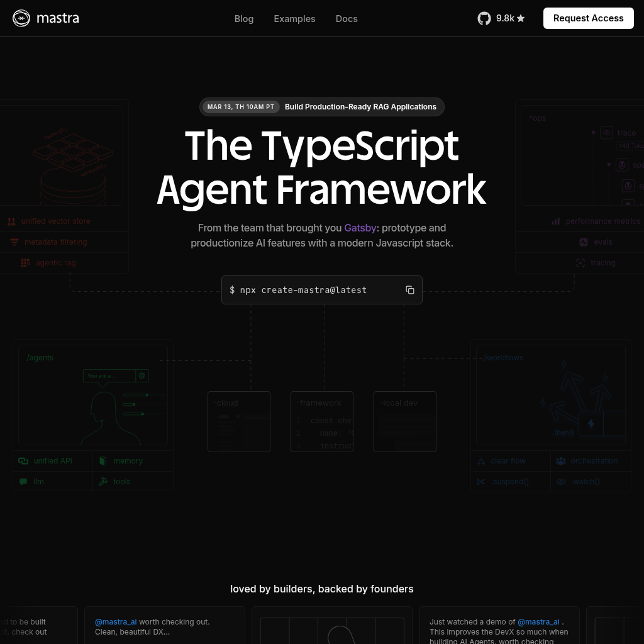Click the /workflows illustration panel

click(x=551, y=395)
